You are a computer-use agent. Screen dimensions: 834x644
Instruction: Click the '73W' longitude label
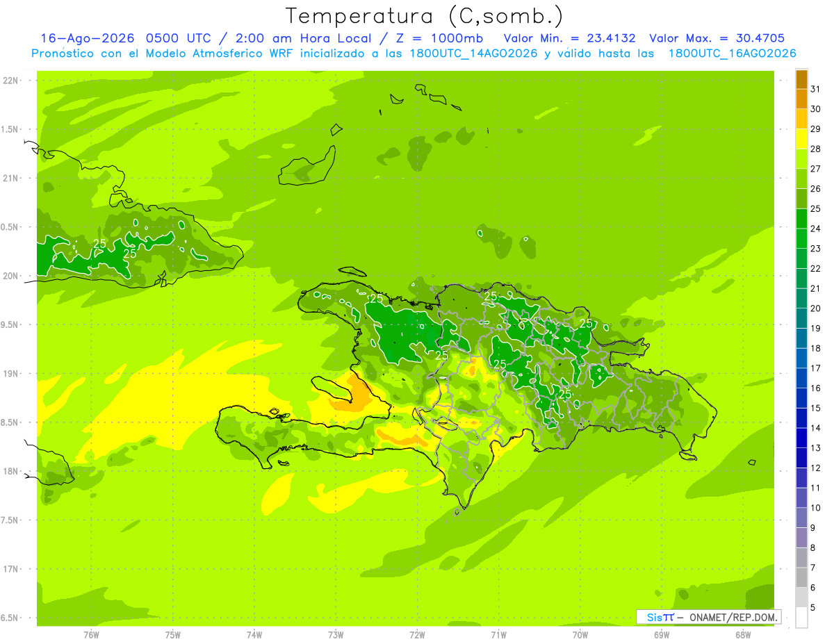pos(336,634)
